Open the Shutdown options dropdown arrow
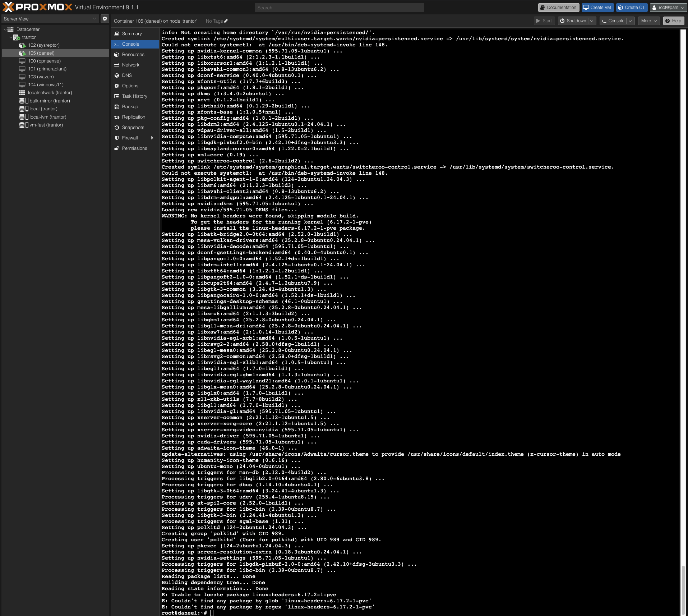688x616 pixels. click(592, 21)
